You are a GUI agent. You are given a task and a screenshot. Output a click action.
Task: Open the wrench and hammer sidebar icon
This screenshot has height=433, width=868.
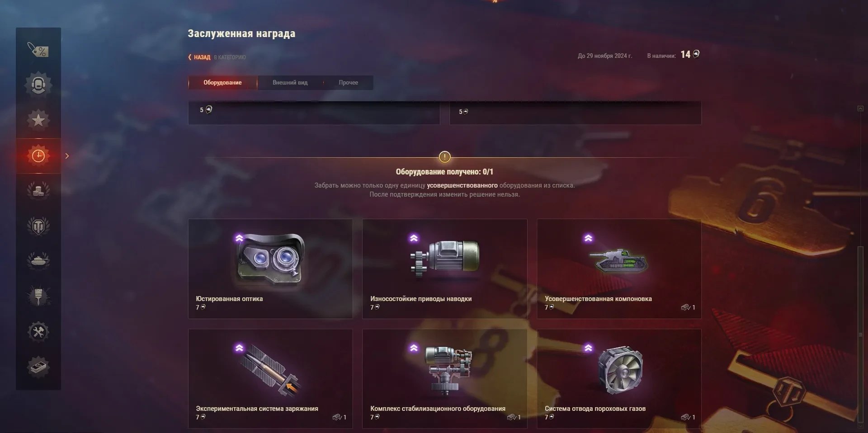point(38,332)
